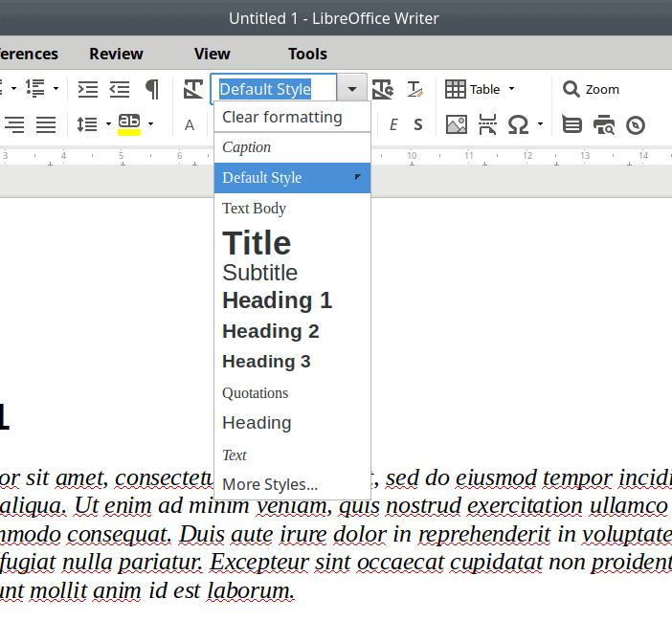Screen dimensions: 672x621
Task: Click the Decrease Indent icon
Action: coord(120,89)
